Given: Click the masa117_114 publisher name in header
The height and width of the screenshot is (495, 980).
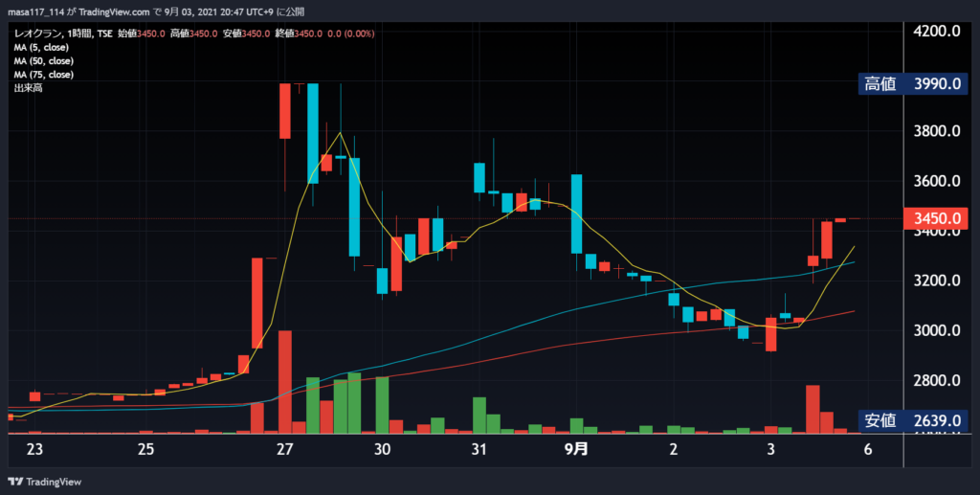Looking at the screenshot, I should click(x=33, y=11).
